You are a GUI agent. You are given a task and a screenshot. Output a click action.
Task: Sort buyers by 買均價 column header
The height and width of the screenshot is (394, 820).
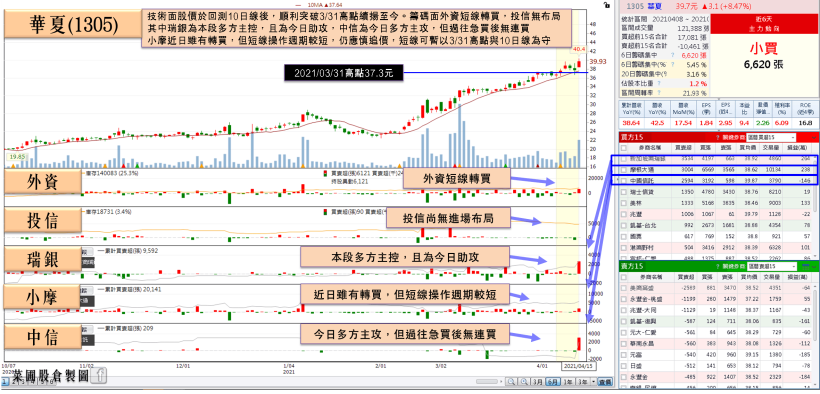(x=747, y=148)
